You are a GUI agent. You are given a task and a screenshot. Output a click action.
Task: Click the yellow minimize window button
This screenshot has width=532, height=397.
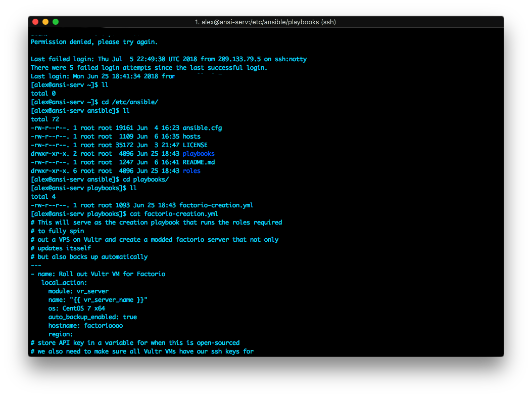(45, 22)
